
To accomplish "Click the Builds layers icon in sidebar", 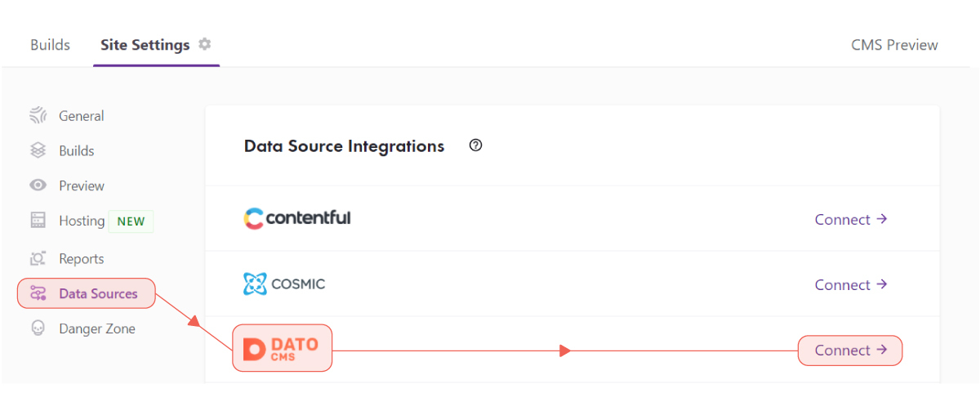I will click(x=38, y=150).
